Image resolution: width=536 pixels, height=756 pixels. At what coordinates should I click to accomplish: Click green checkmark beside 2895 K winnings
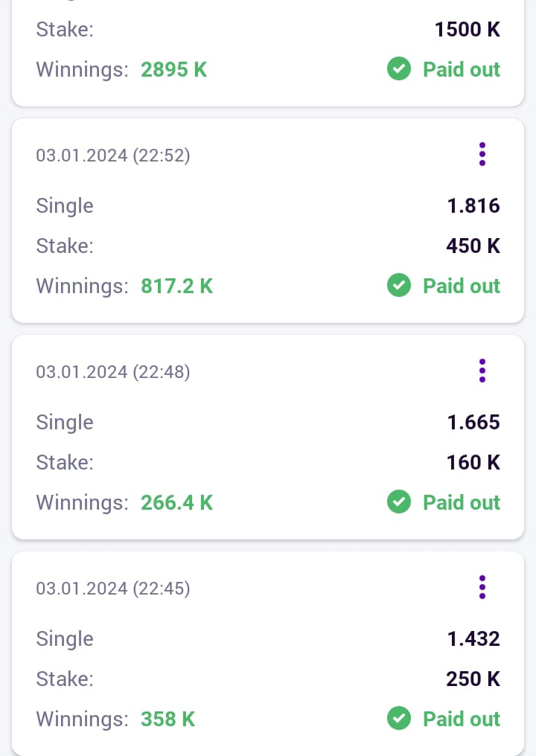point(399,70)
